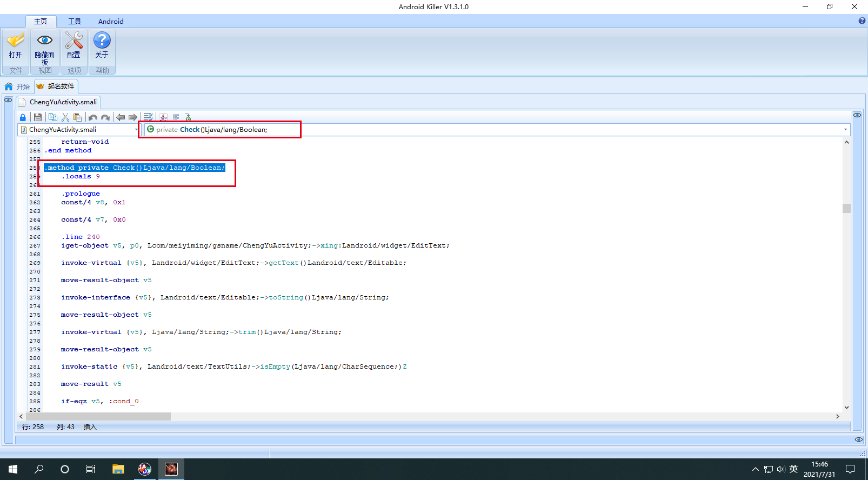Click the if-eqz v5, :cond_0 line
Image resolution: width=868 pixels, height=480 pixels.
point(100,401)
